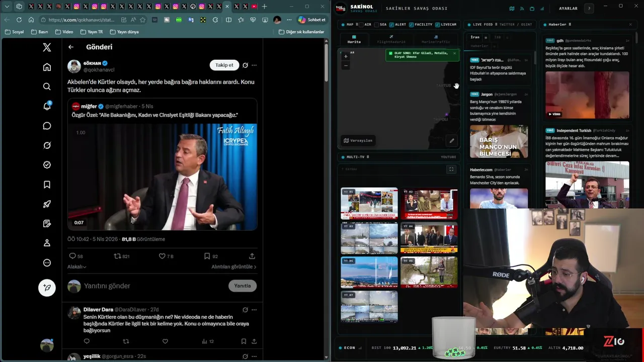
Task: Open Varsayılan map style dropdown
Action: point(358,141)
